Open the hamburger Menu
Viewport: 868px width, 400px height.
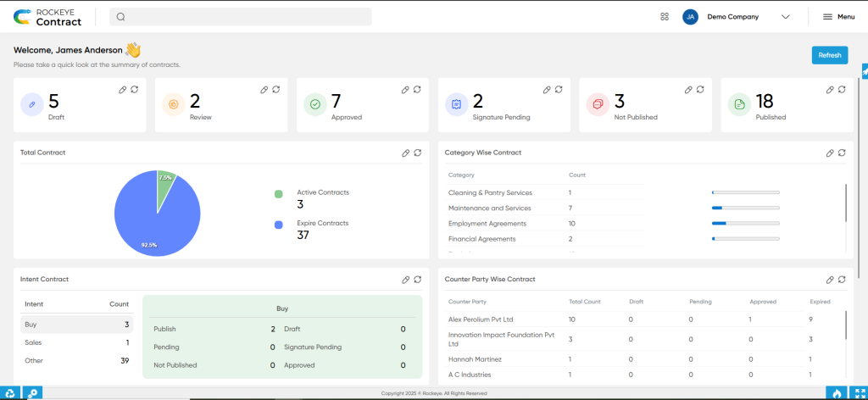tap(838, 17)
